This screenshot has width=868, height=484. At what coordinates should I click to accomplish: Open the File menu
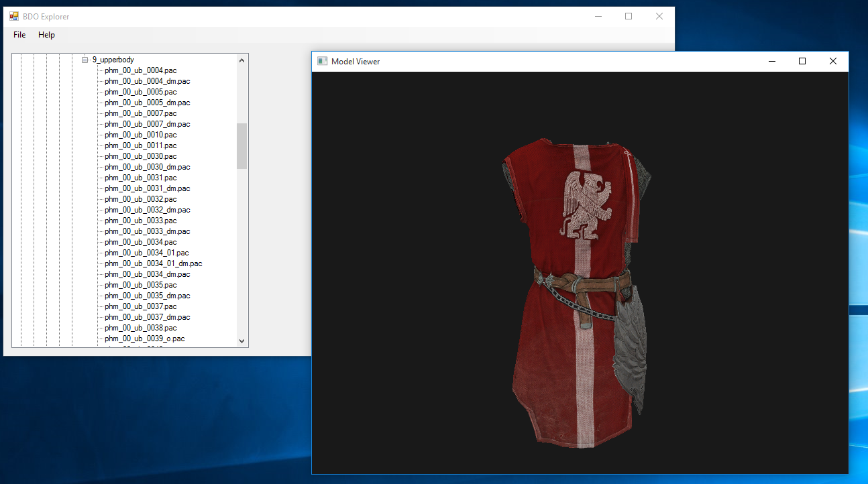(x=19, y=35)
